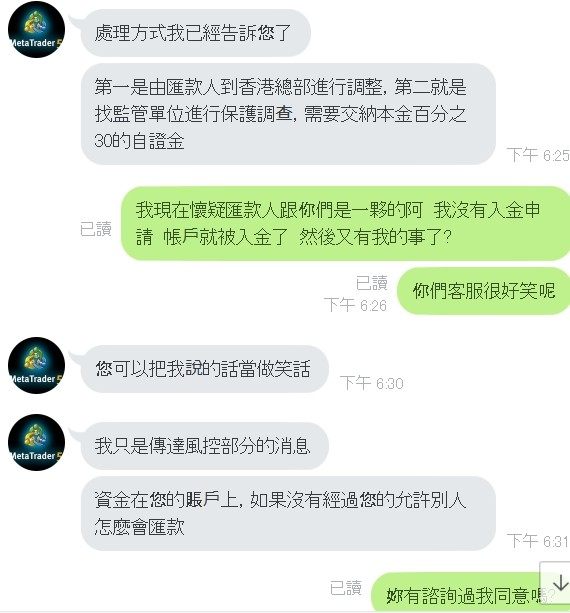Click the 下午 6:25 timestamp

pyautogui.click(x=538, y=155)
